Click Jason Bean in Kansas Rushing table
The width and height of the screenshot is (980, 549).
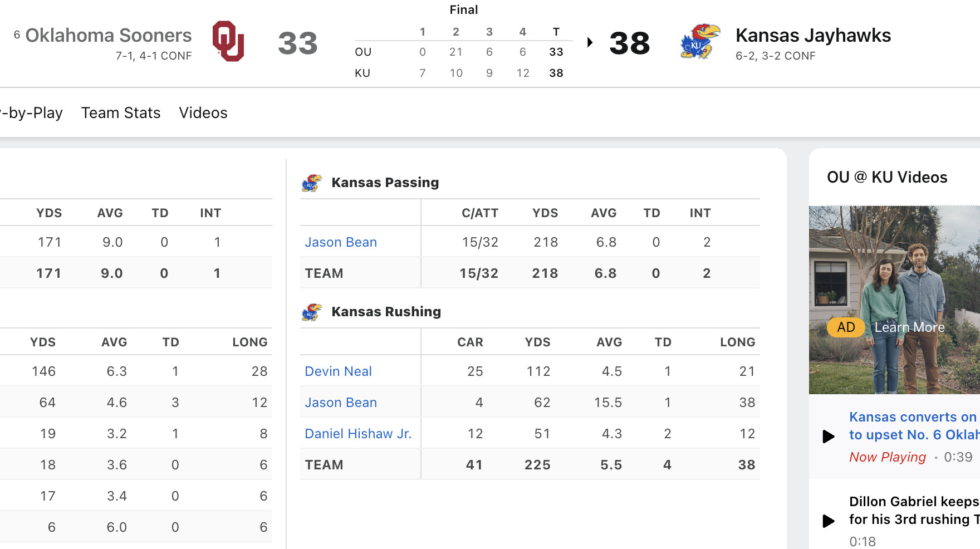pyautogui.click(x=341, y=403)
